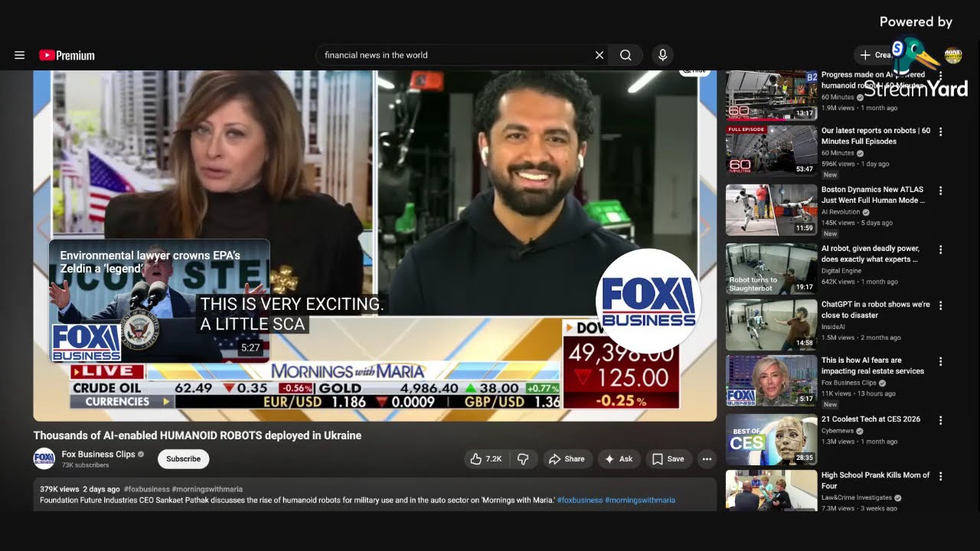
Task: Open 21 Coolest Tech at CES 2026 thumbnail
Action: [x=771, y=439]
